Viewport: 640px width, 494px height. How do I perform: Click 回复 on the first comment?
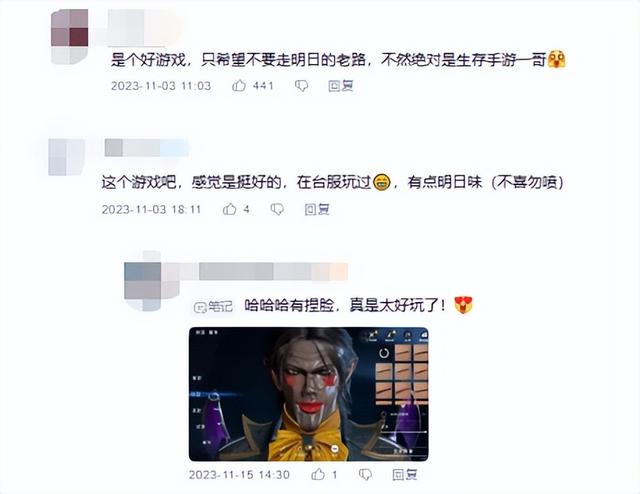(340, 86)
